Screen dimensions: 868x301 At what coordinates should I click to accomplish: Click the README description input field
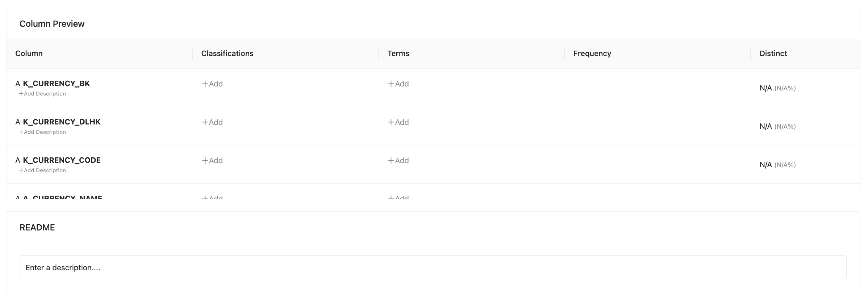point(433,267)
